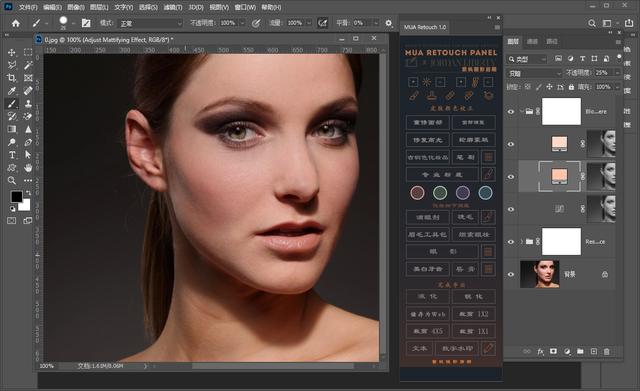640x391 pixels.
Task: Click the Share icon in options bar
Action: (x=629, y=23)
